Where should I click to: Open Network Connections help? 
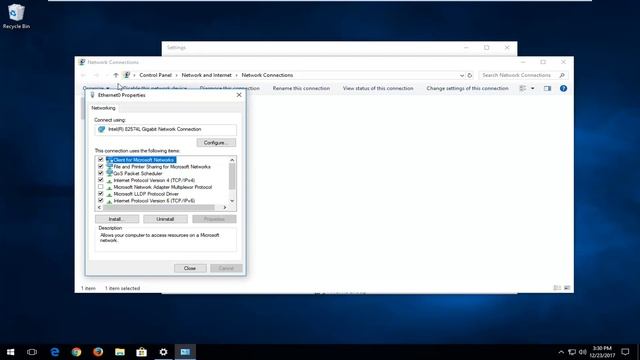[x=563, y=88]
